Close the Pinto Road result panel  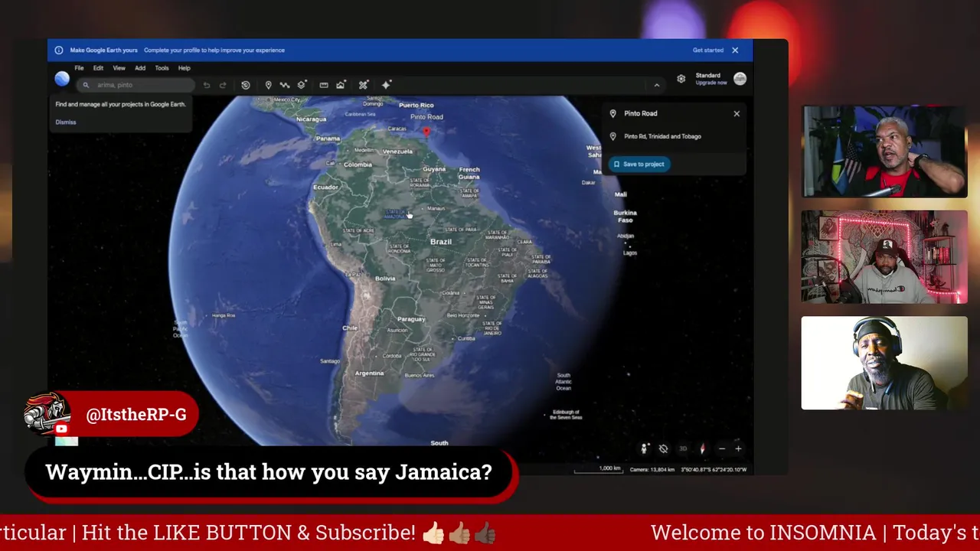[737, 113]
